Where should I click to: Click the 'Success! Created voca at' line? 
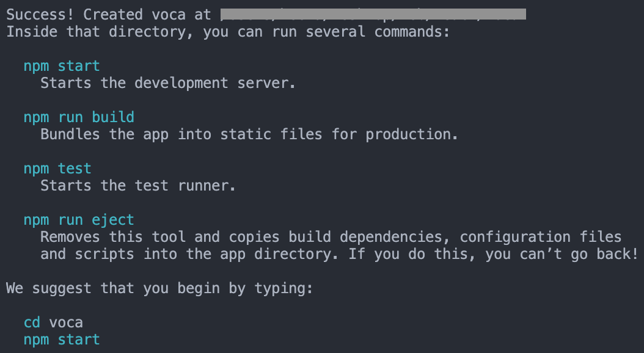pyautogui.click(x=108, y=15)
